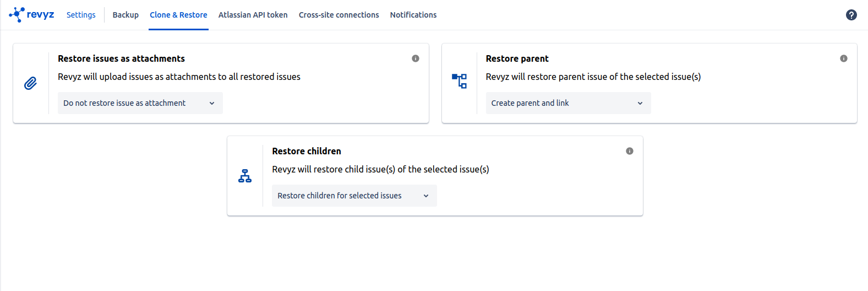Click the Settings link
Viewport: 868px width, 291px height.
pos(81,15)
